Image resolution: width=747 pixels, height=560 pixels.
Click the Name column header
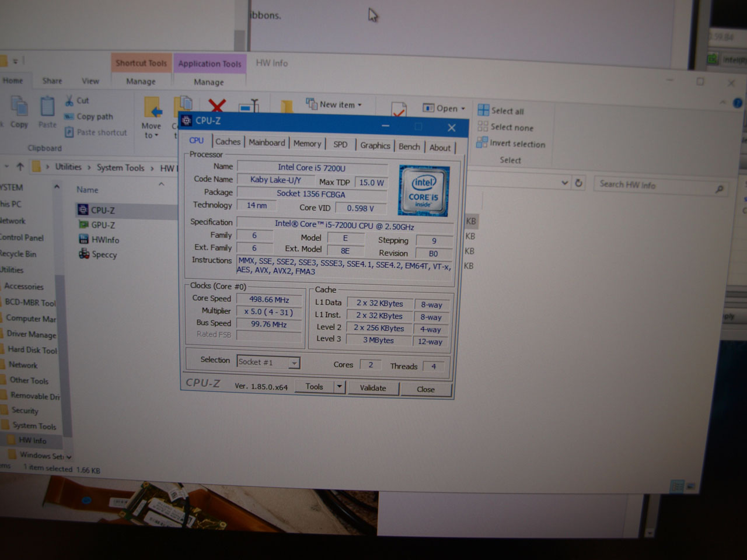(88, 190)
